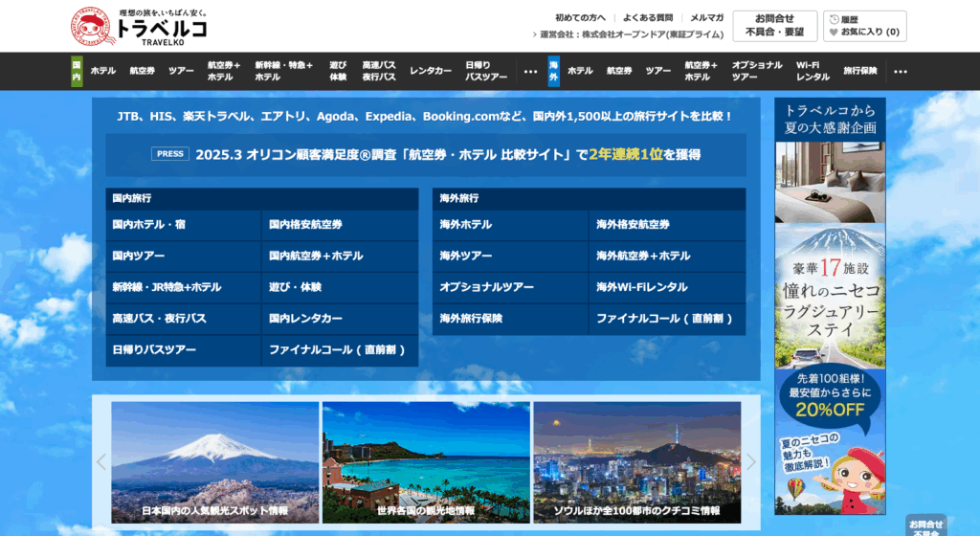Open 新幹線・JR特急+ホテル link
The image size is (980, 536).
click(183, 287)
